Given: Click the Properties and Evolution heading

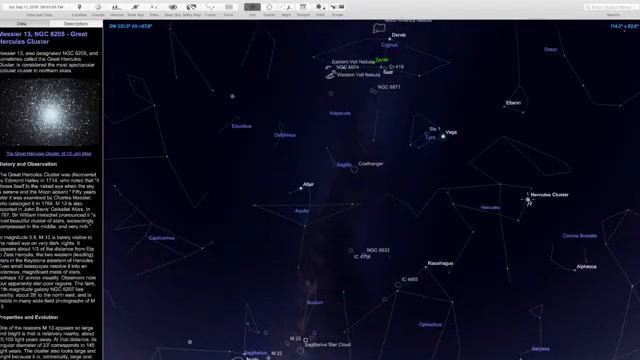Looking at the screenshot, I should point(29,317).
